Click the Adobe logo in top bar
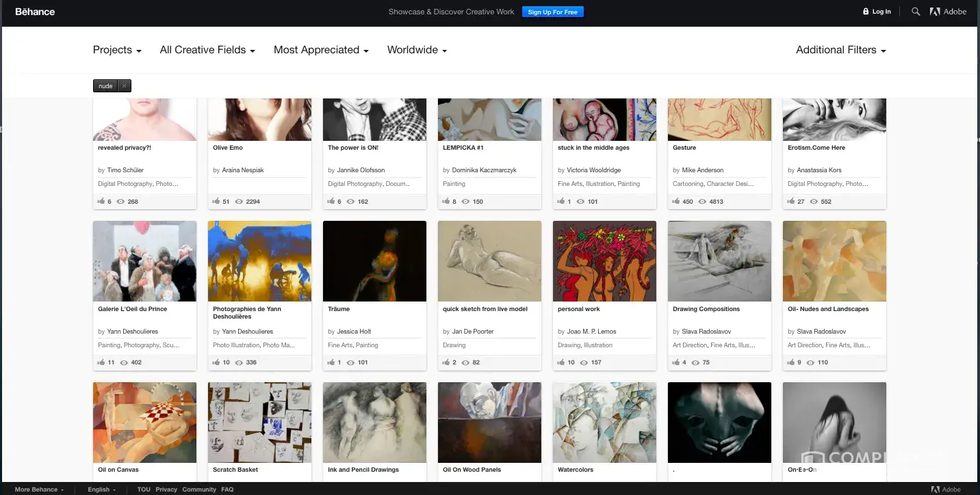The image size is (980, 495). click(949, 12)
